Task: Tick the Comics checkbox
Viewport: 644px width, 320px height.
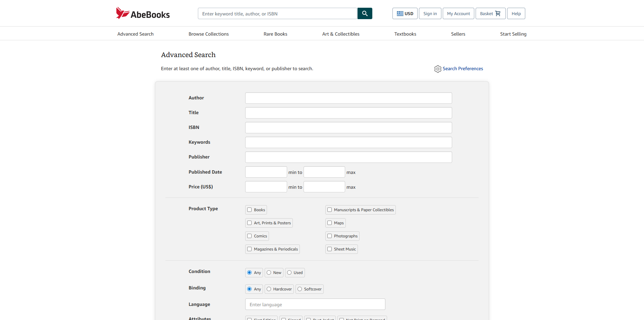Action: pyautogui.click(x=250, y=236)
